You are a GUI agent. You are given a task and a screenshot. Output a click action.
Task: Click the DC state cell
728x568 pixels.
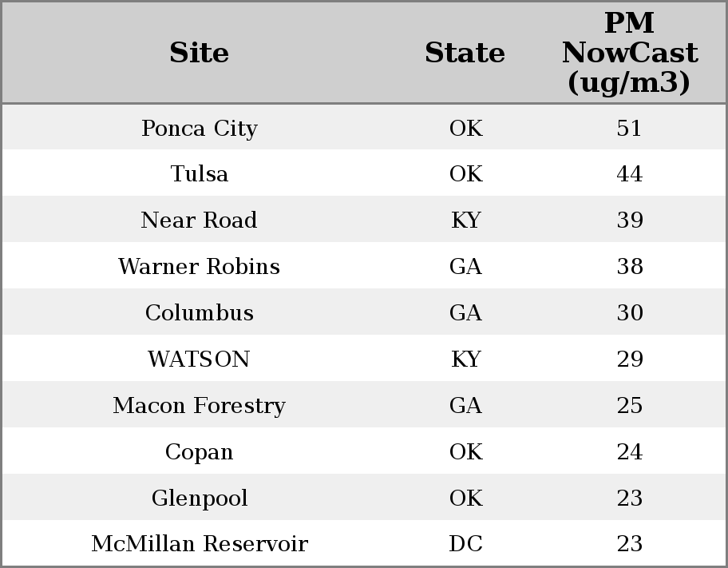(x=465, y=544)
